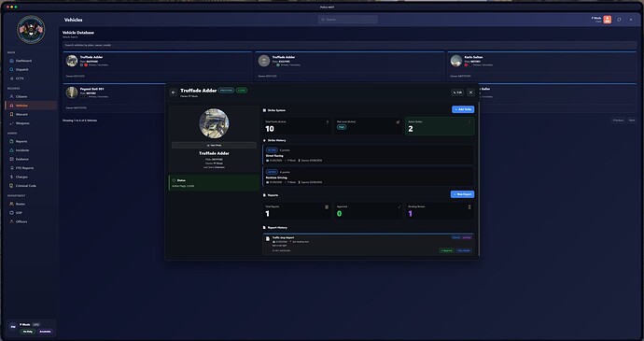Click the Street Racing strike entry
This screenshot has width=644, height=341.
(368, 155)
